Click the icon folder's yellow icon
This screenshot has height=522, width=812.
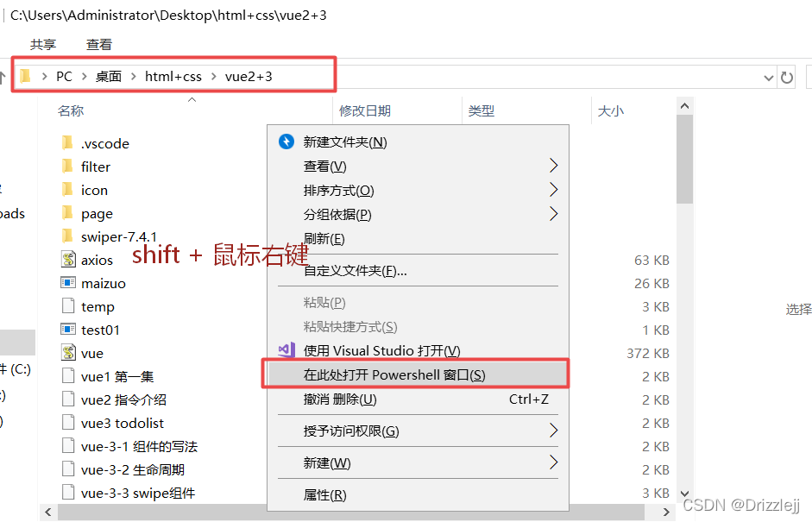(x=67, y=189)
